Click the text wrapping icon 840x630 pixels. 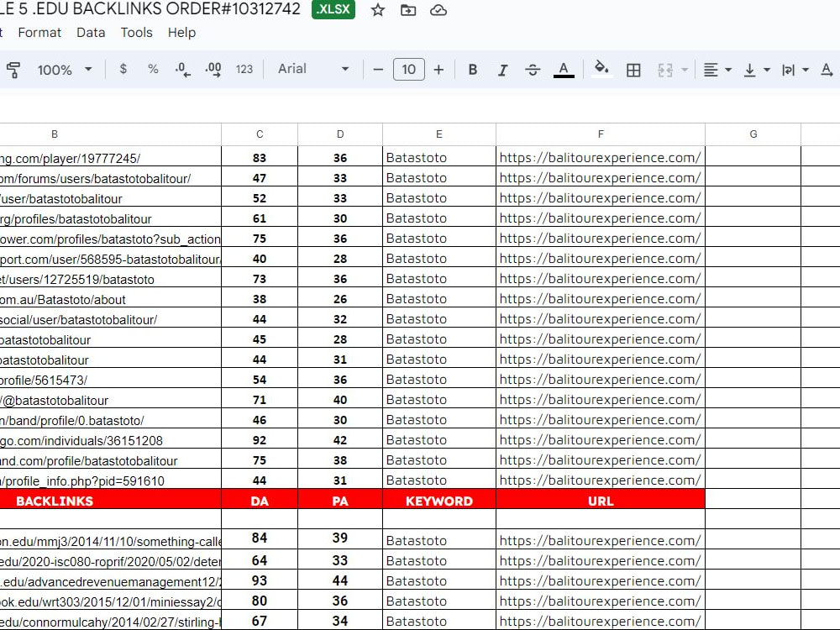click(788, 70)
